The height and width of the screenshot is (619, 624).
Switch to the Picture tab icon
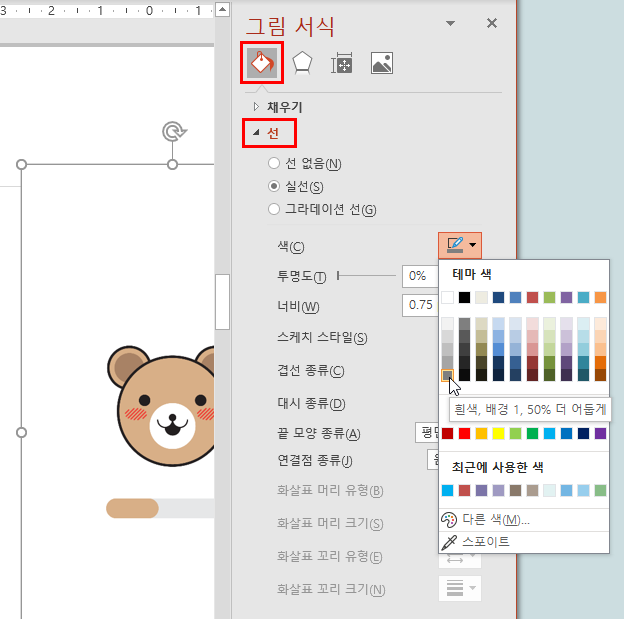381,63
